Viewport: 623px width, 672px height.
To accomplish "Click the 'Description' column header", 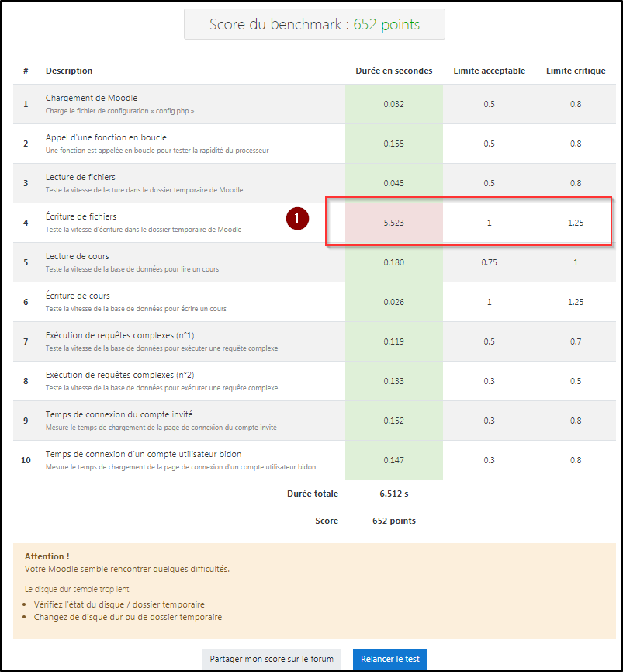I will pyautogui.click(x=69, y=71).
